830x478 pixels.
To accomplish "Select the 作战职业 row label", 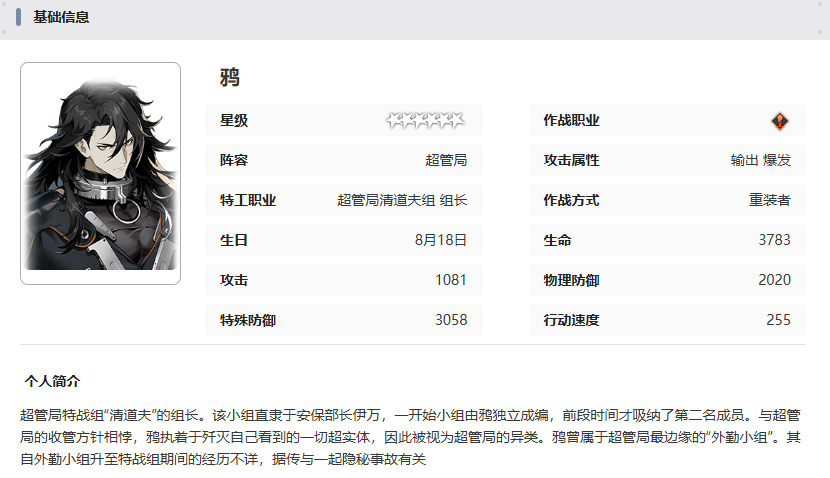I will click(x=571, y=121).
